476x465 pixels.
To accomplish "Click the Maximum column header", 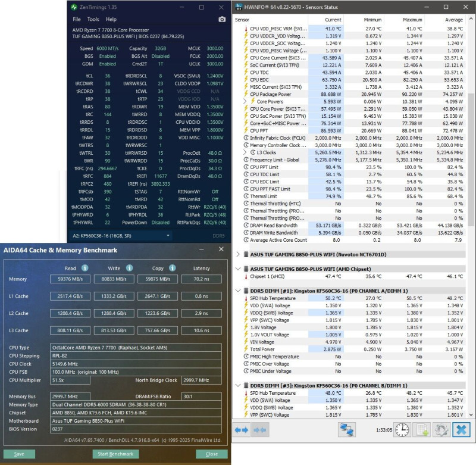I will pyautogui.click(x=405, y=20).
